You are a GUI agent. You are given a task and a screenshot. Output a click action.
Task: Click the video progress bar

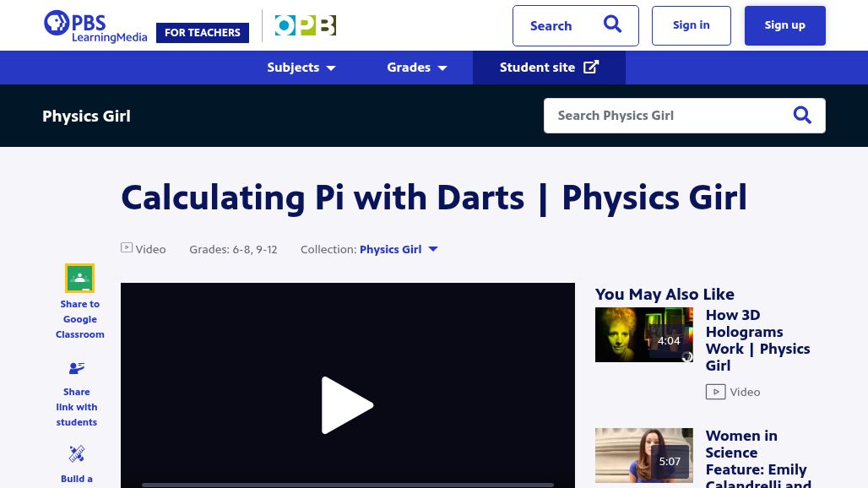[348, 485]
